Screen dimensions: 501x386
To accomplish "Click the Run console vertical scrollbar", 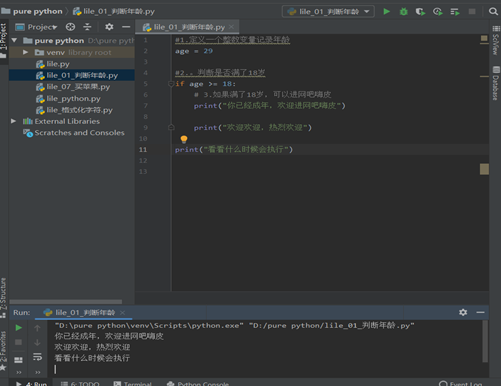I will pos(485,341).
